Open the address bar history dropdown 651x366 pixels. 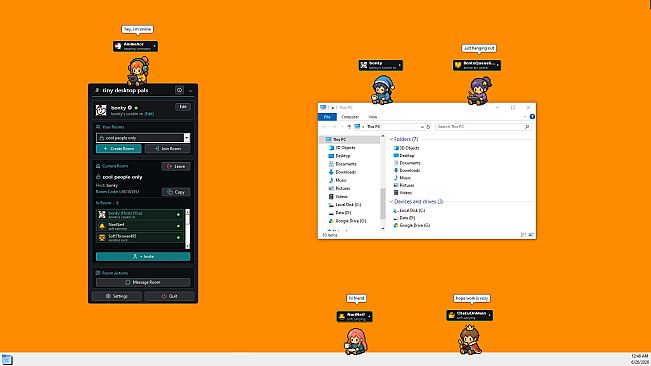coord(422,127)
